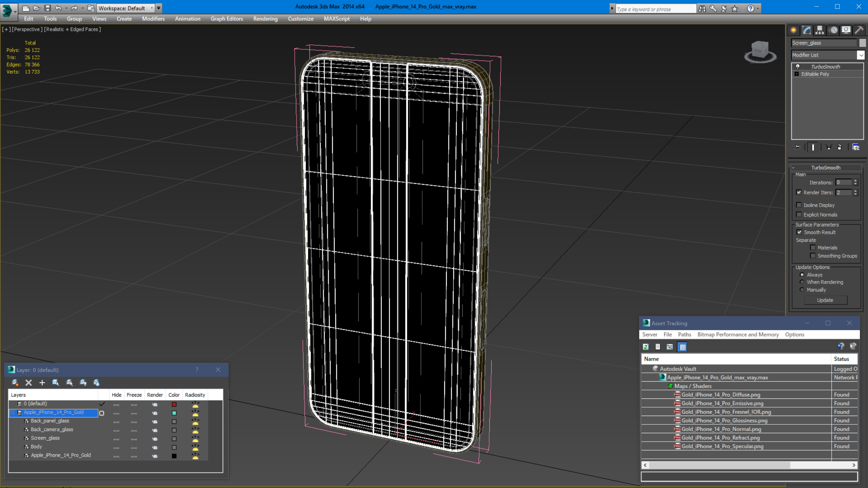The image size is (868, 488).
Task: Click the Update button in TurboSmooth
Action: (x=825, y=300)
